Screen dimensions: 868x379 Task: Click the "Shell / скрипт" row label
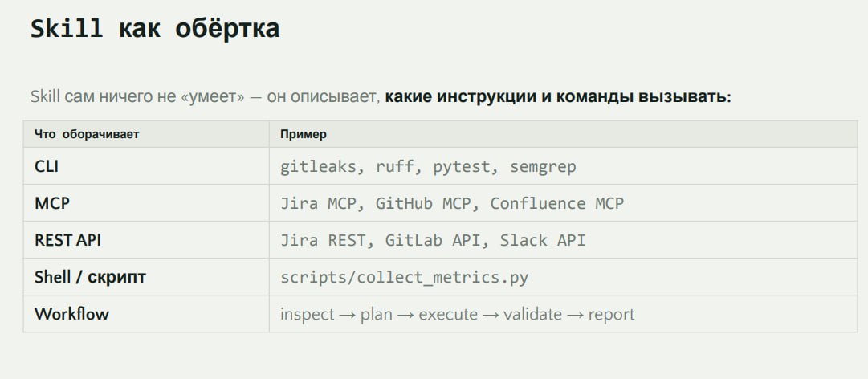[x=90, y=277]
